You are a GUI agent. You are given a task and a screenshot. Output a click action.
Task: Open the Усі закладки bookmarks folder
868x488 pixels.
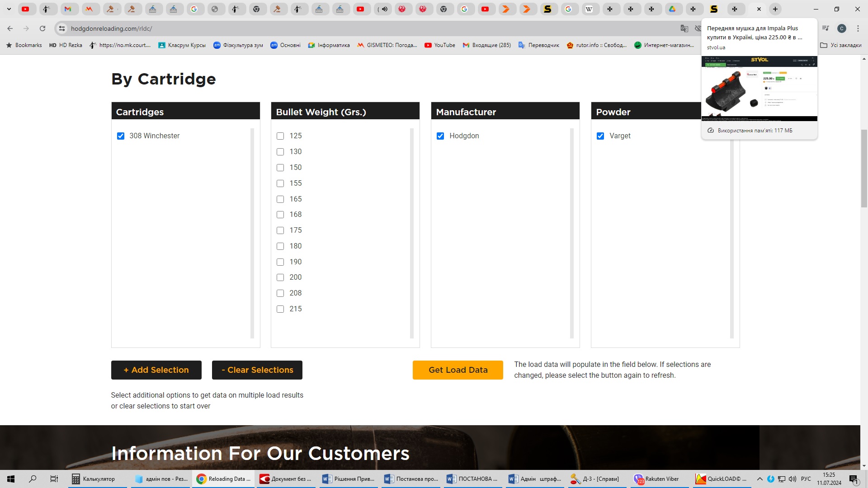pyautogui.click(x=841, y=45)
